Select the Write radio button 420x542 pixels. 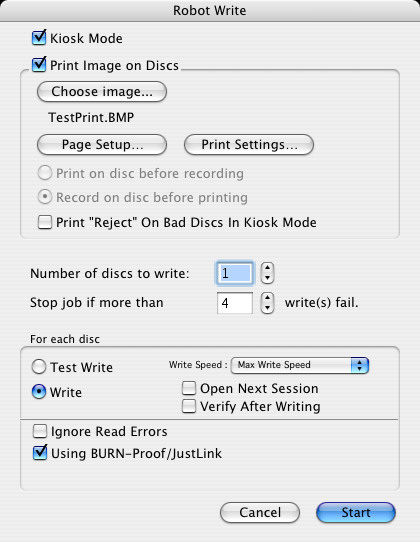[39, 392]
